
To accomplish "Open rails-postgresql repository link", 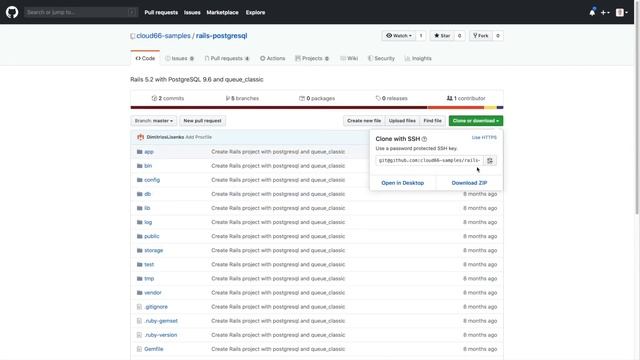I will [222, 36].
